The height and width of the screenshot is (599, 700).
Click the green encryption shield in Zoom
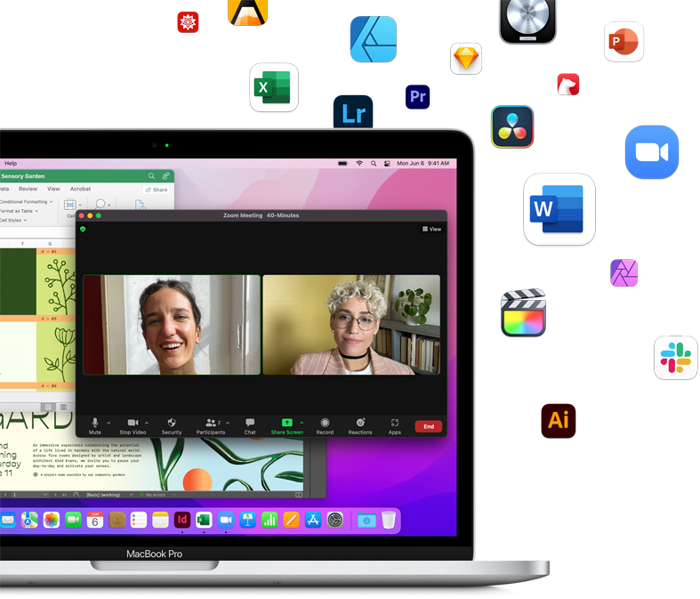point(83,229)
